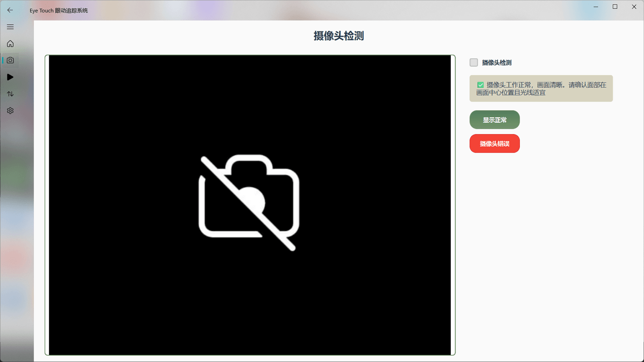Click the 摄像头检测 page heading
Screen dimensions: 644x362
point(339,36)
